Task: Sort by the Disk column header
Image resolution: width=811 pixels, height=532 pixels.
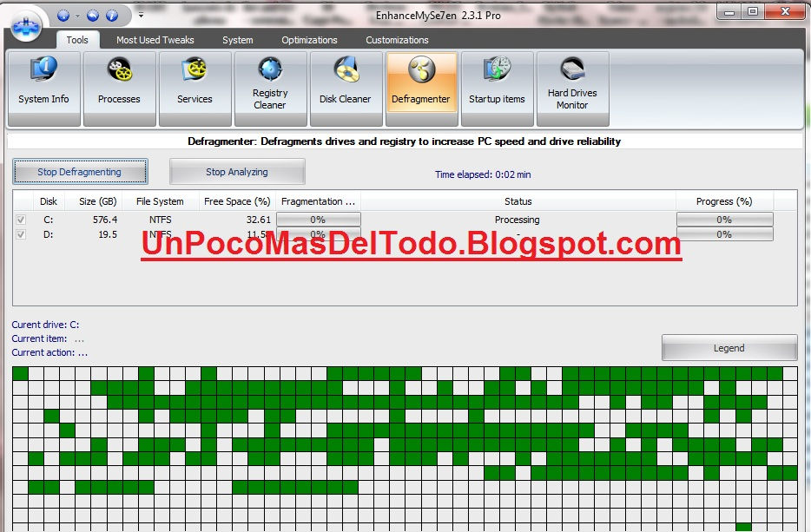Action: 49,201
